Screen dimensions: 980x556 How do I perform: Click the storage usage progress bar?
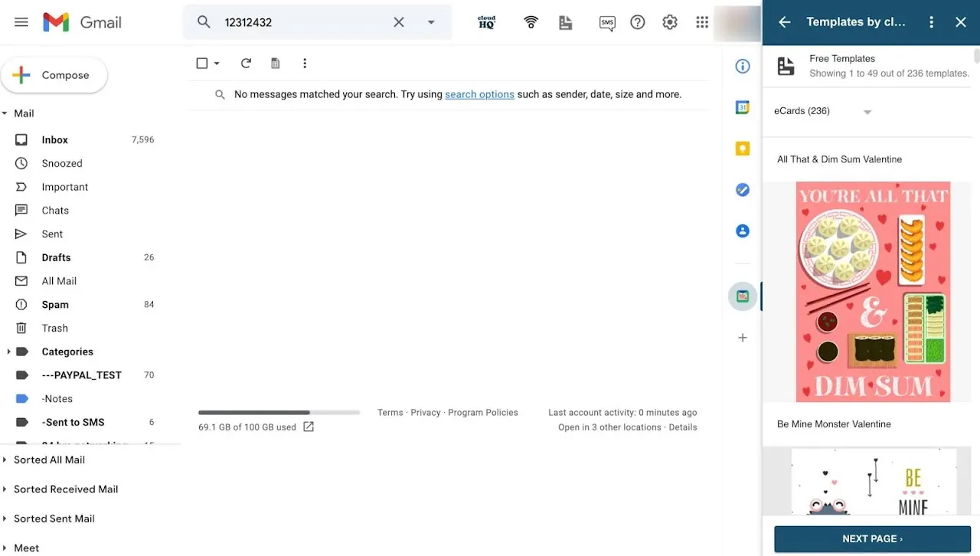coord(279,412)
